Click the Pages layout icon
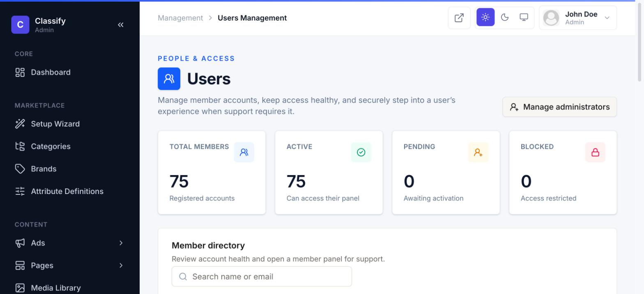The width and height of the screenshot is (644, 294). coord(20,266)
